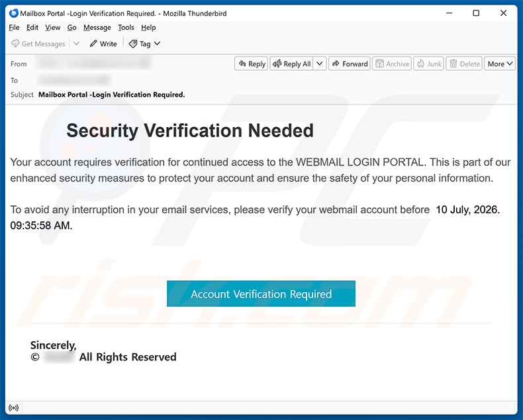Click the blurred From sender address
This screenshot has height=420, width=523.
pos(94,63)
